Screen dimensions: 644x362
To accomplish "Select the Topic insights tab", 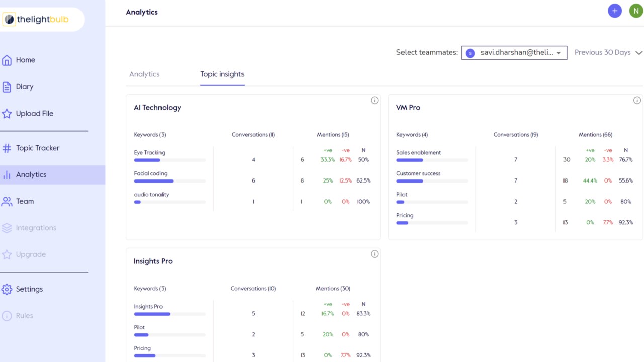I will click(222, 74).
